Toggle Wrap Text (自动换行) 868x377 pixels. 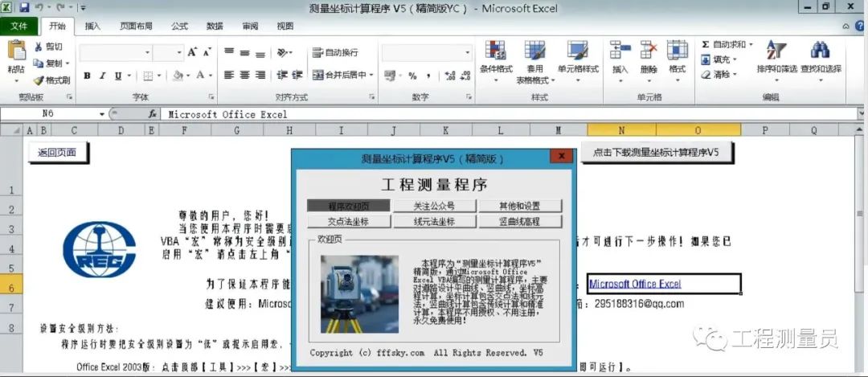click(x=335, y=52)
